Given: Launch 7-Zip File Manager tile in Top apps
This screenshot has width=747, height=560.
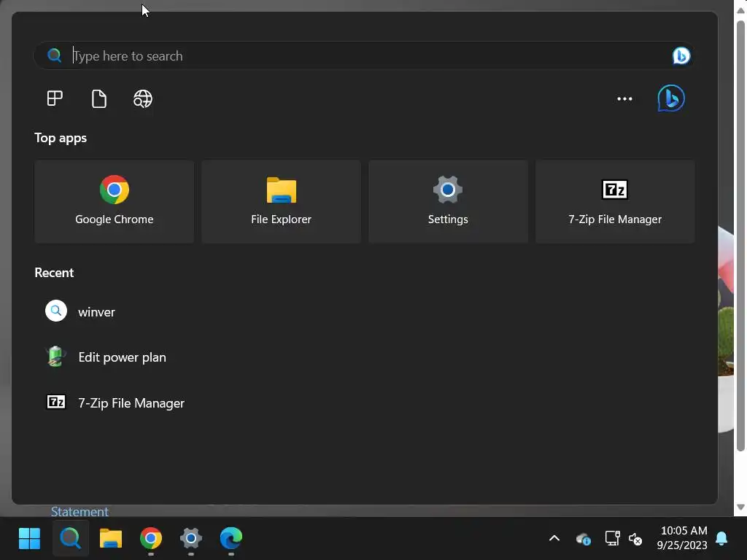Looking at the screenshot, I should pos(615,201).
